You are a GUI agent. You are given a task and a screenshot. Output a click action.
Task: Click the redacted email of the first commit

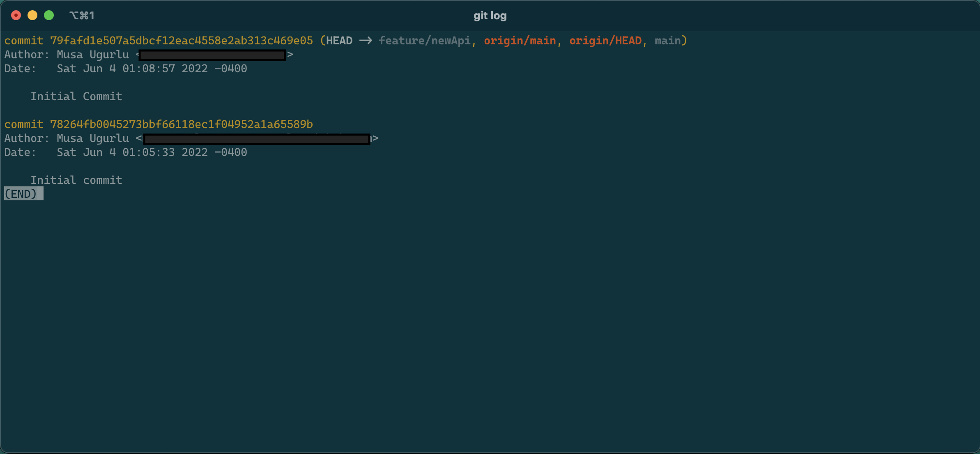212,55
